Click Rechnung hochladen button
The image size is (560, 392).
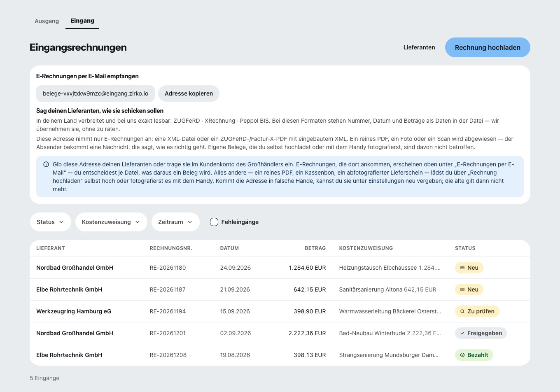coord(488,47)
